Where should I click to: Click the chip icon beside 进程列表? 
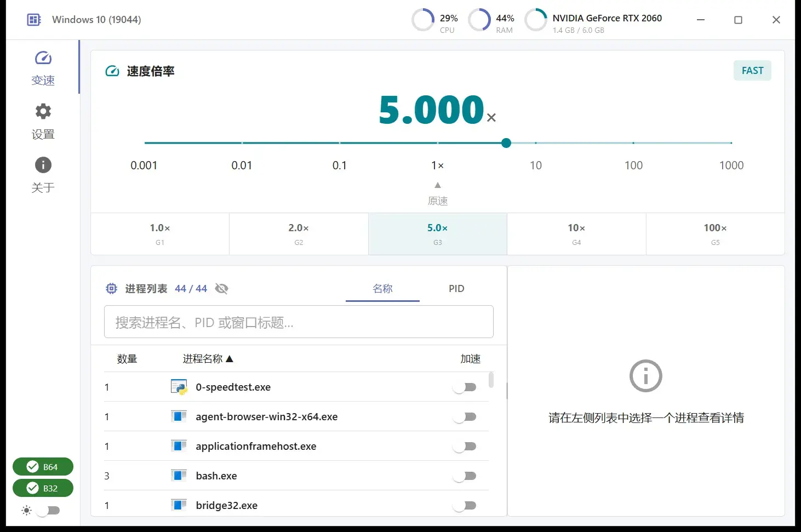click(x=111, y=289)
